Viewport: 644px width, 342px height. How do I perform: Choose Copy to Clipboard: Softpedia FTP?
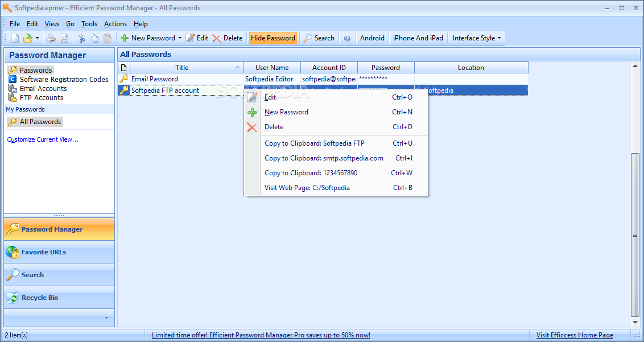pos(336,143)
